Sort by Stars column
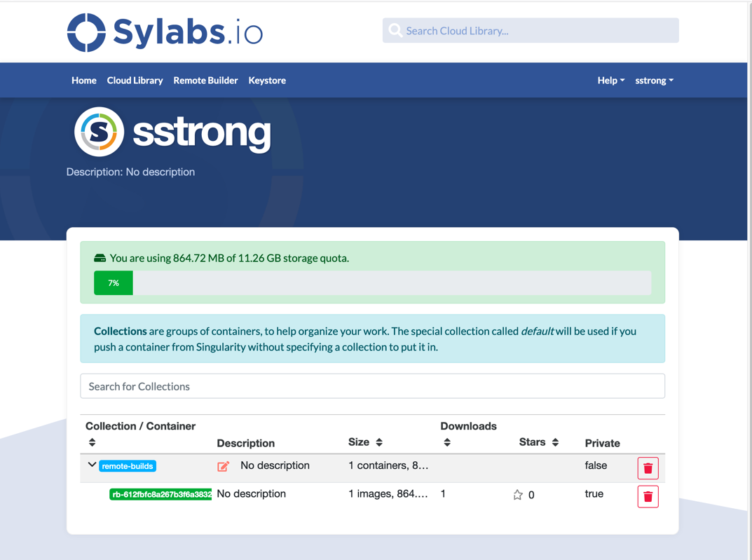This screenshot has width=752, height=560. pyautogui.click(x=555, y=442)
